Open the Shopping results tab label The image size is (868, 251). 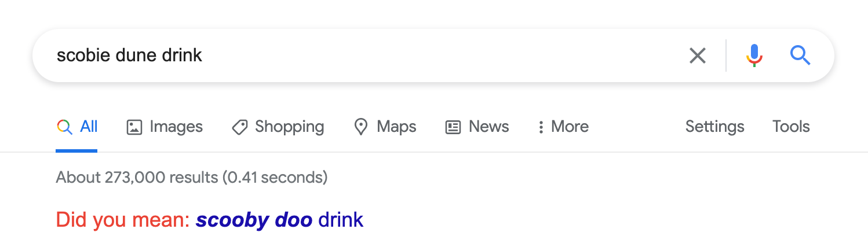point(290,127)
